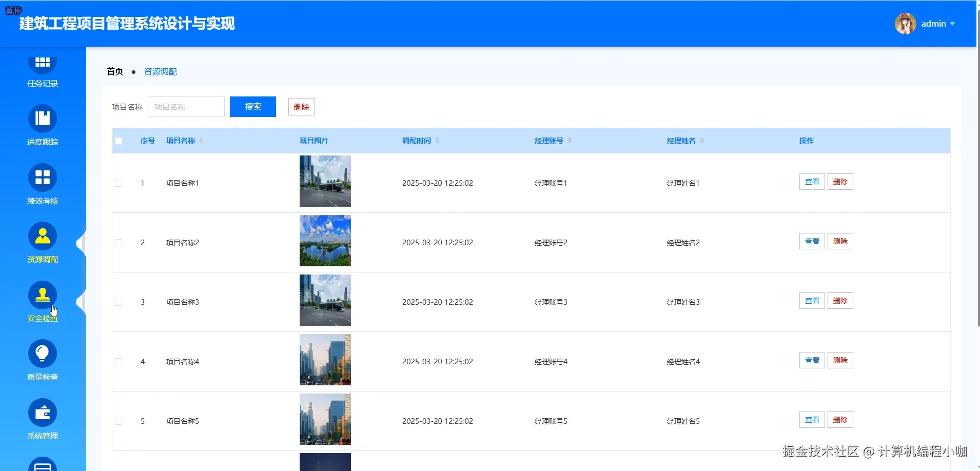The width and height of the screenshot is (980, 471).
Task: Delete the 项目名称2 row
Action: click(x=840, y=241)
